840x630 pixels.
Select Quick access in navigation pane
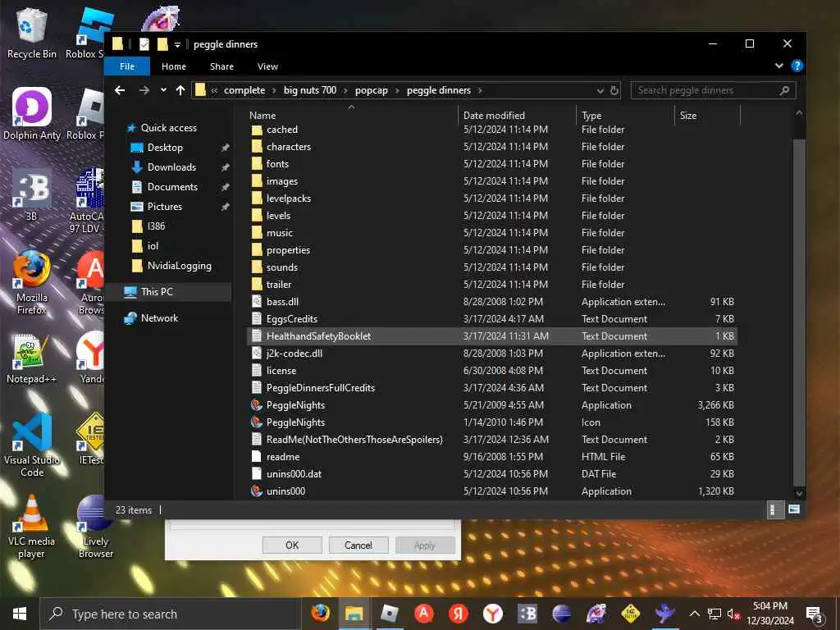(x=169, y=128)
